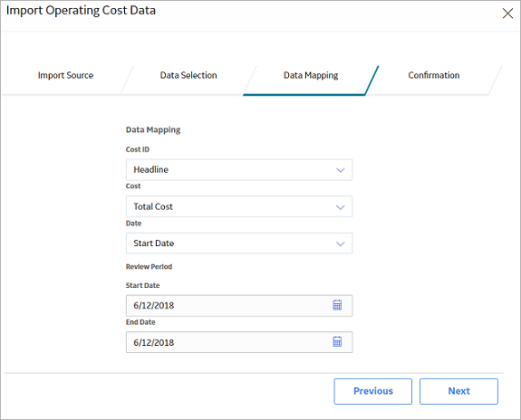Click the Review Period heading text
The image size is (521, 420).
(x=149, y=267)
